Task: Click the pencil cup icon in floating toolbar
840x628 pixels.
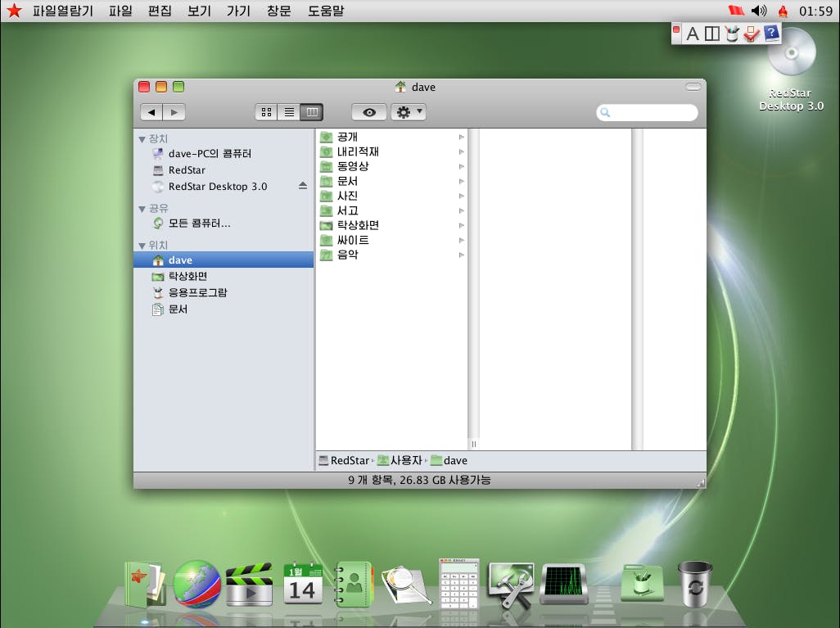Action: pyautogui.click(x=732, y=34)
